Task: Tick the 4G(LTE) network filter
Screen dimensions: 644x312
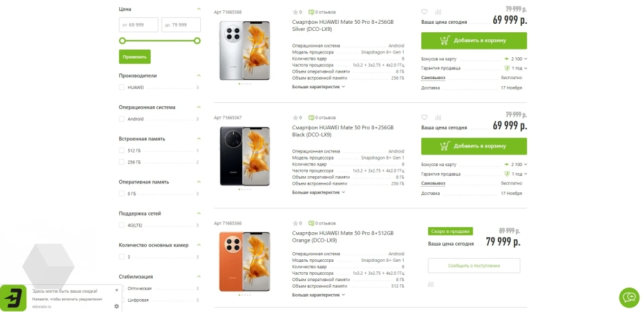Action: tap(122, 225)
